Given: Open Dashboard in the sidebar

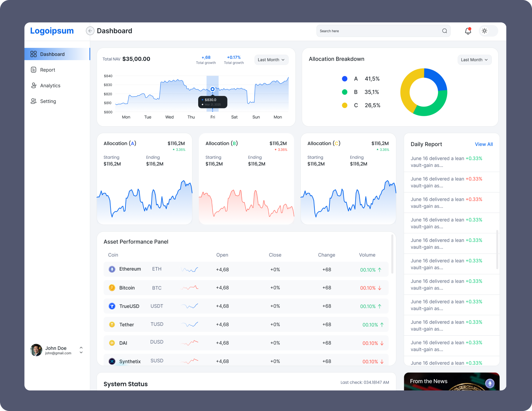Looking at the screenshot, I should [x=57, y=54].
